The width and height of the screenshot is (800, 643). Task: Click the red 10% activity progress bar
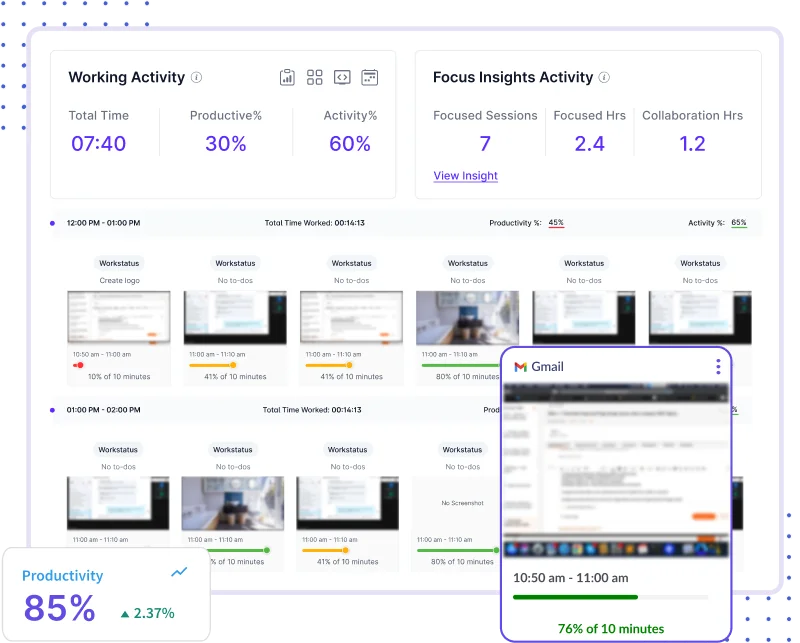click(78, 365)
